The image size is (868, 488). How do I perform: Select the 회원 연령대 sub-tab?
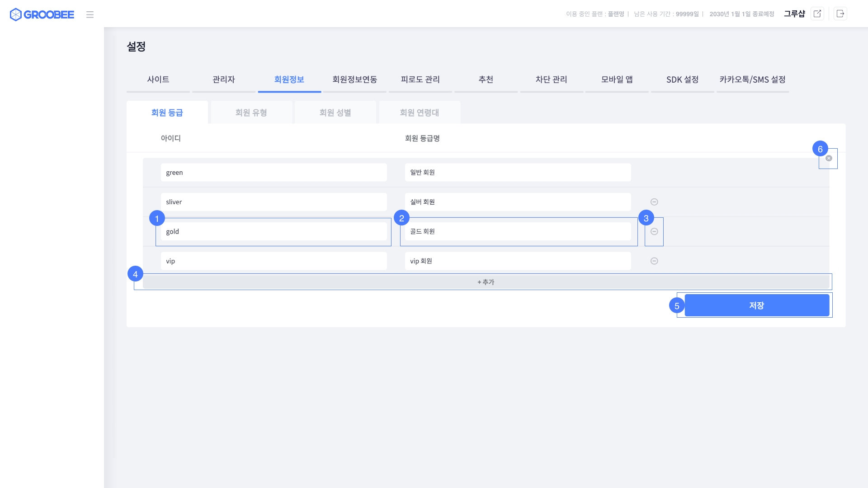(x=420, y=113)
